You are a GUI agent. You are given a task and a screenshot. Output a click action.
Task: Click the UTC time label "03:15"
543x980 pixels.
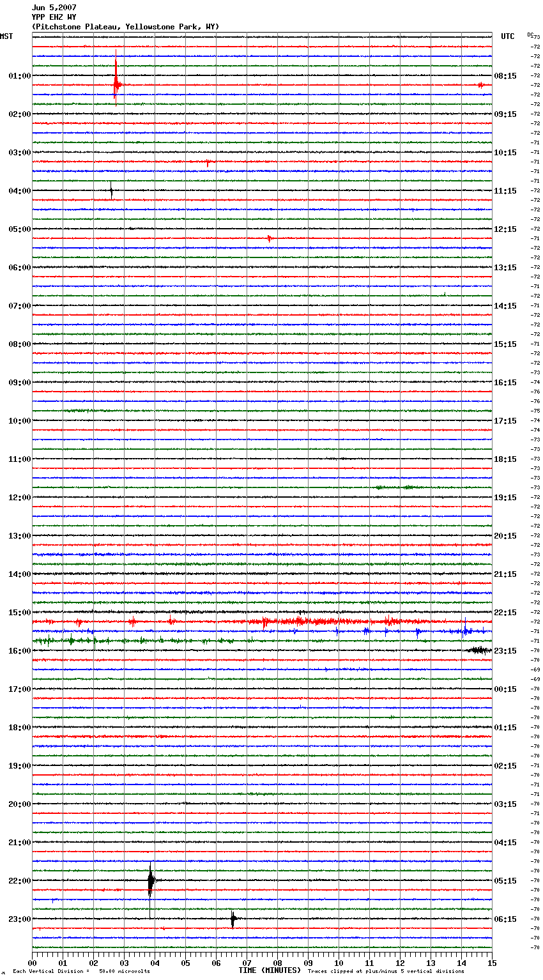505,804
